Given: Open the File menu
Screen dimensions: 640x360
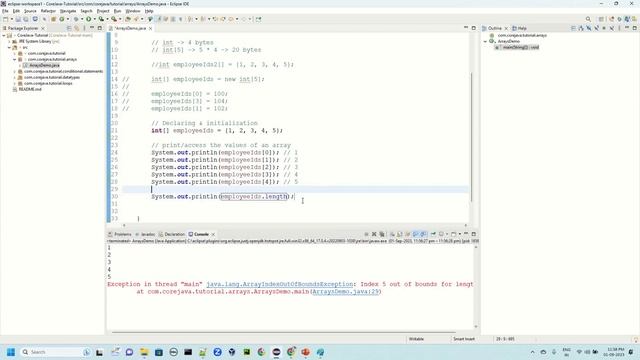Looking at the screenshot, I should [5, 11].
